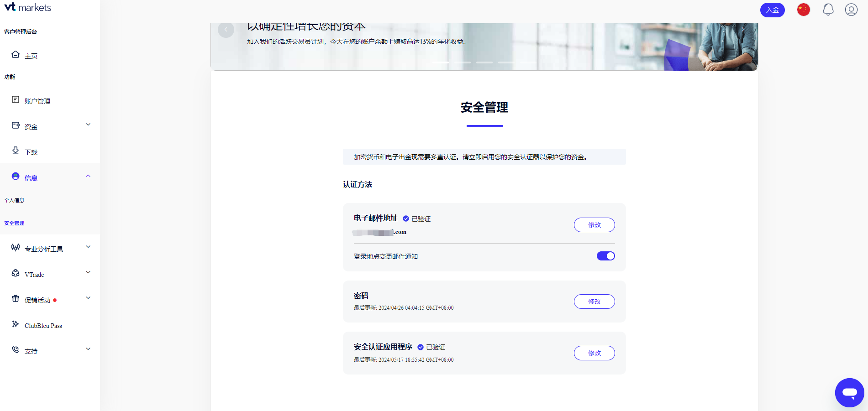Collapse the 信息 menu chevron
The height and width of the screenshot is (411, 868).
coord(88,176)
